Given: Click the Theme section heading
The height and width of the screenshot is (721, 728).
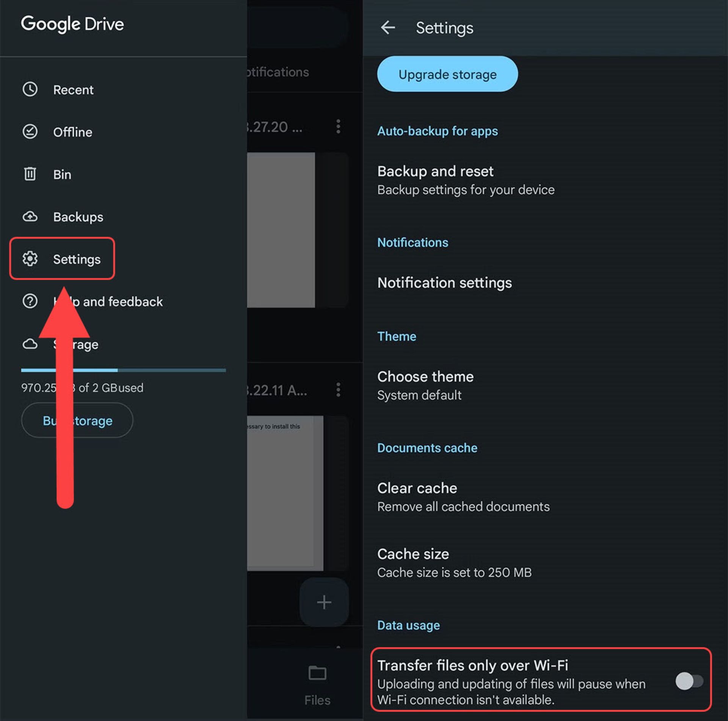Looking at the screenshot, I should 397,336.
